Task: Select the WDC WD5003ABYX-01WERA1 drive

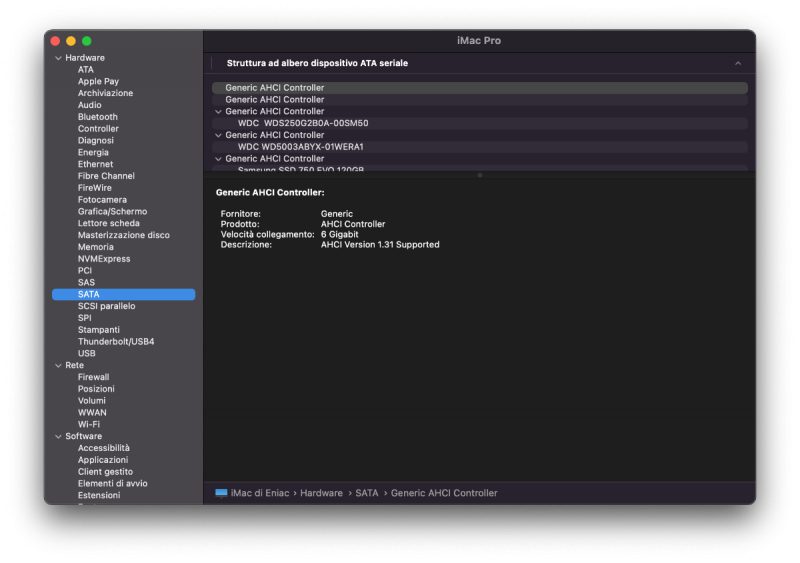Action: click(x=300, y=147)
